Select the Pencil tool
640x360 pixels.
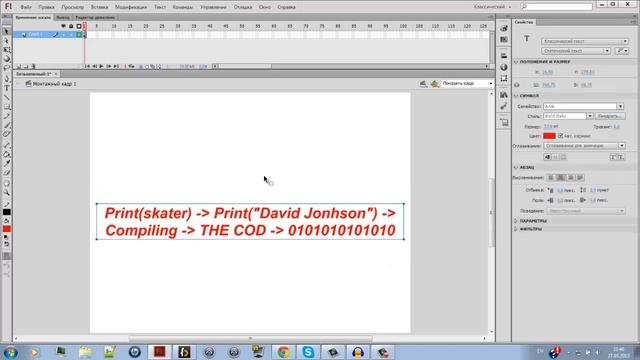click(x=7, y=116)
